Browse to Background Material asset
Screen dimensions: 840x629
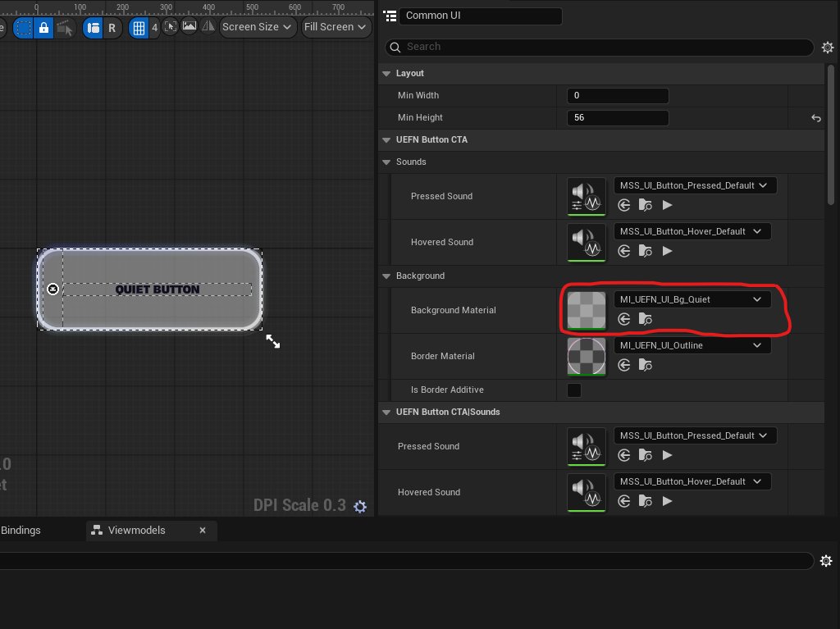coord(645,319)
